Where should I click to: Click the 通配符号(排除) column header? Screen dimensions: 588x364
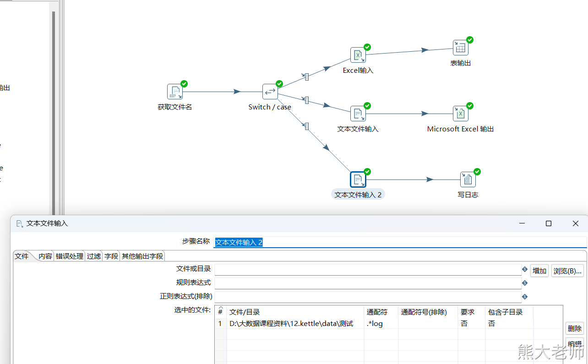(x=428, y=312)
